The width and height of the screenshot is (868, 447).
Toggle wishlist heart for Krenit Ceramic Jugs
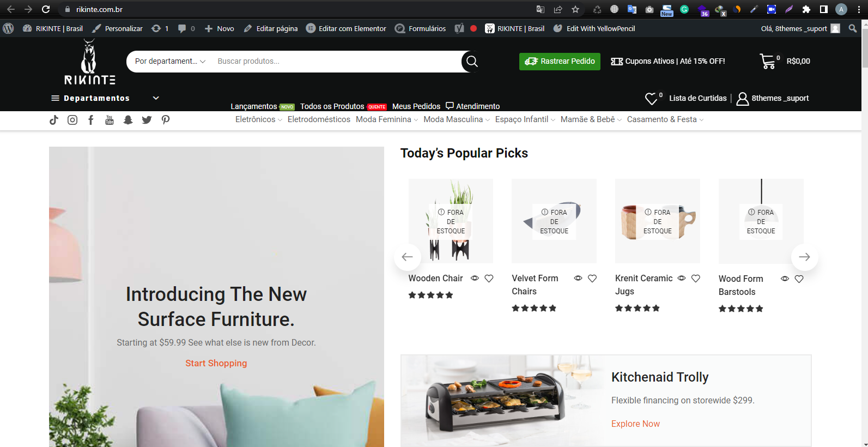click(696, 279)
